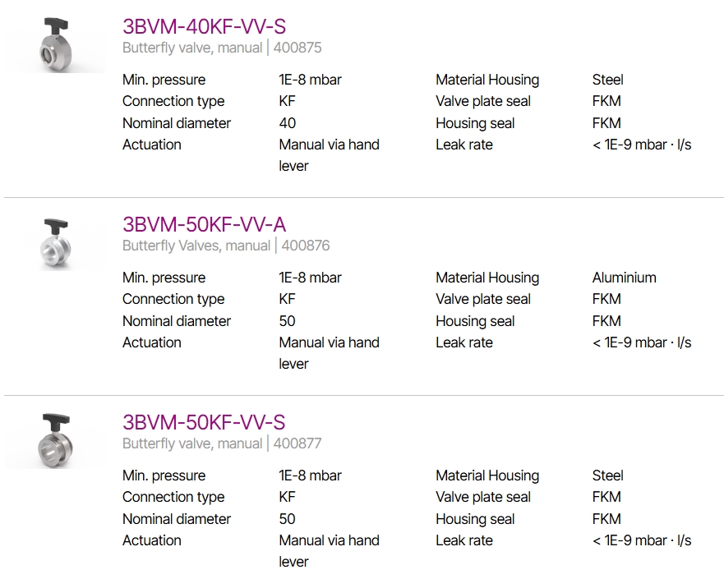Click the nominal diameter 40 value
This screenshot has width=724, height=588.
tap(287, 122)
